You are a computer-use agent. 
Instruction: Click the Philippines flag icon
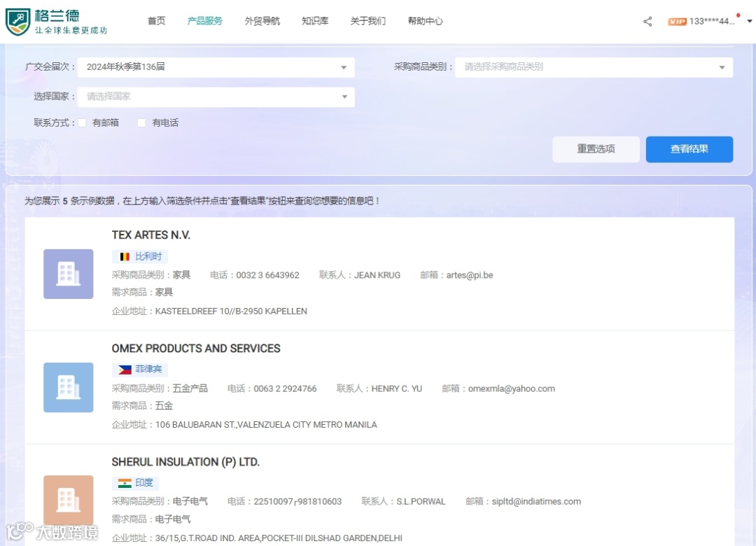(125, 370)
